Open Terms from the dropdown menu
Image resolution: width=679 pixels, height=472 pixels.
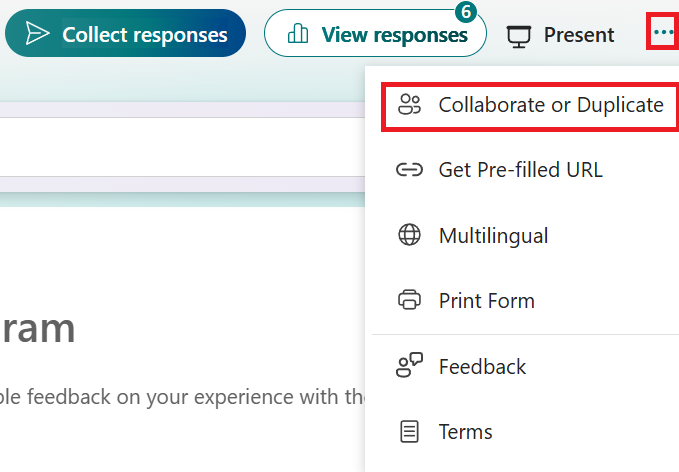click(x=465, y=432)
